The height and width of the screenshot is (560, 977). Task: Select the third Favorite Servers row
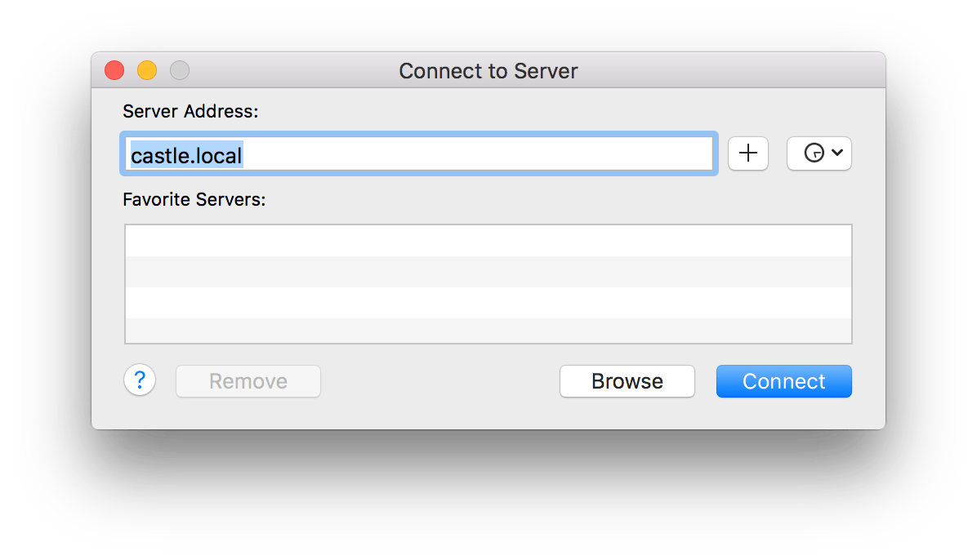(x=488, y=303)
